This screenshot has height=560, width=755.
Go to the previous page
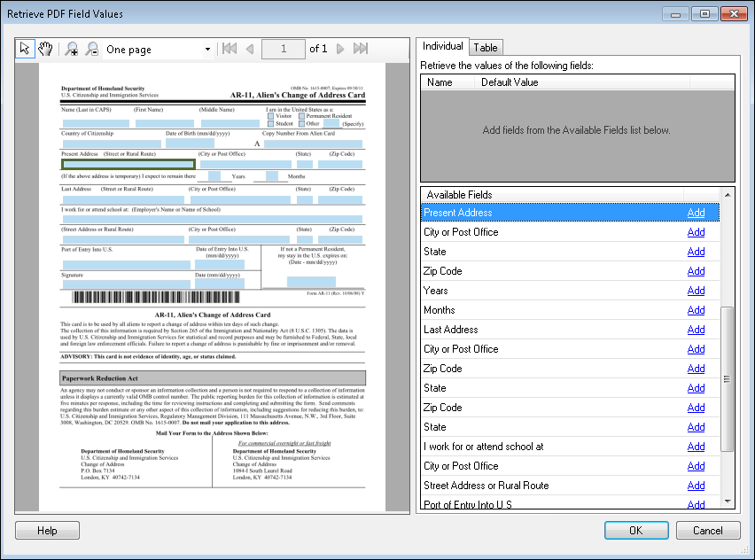(x=249, y=49)
